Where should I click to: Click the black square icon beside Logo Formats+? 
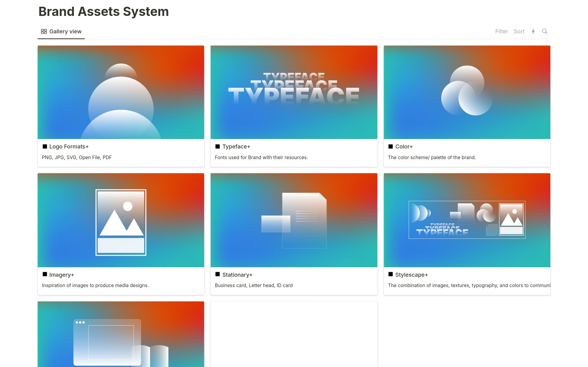click(x=45, y=147)
